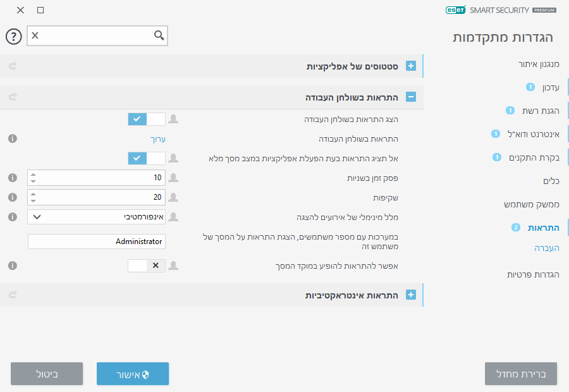569x392 pixels.
Task: Click the אישור OK button
Action: point(133,374)
